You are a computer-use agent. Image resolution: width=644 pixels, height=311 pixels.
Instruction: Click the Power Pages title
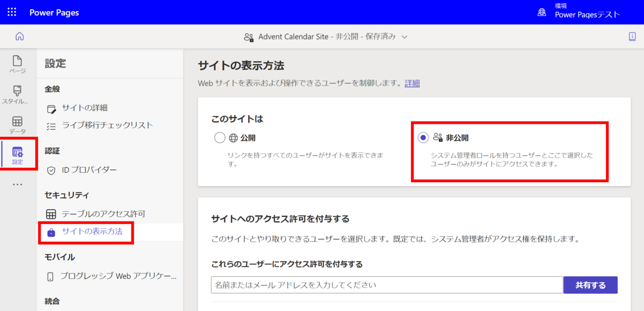[54, 12]
